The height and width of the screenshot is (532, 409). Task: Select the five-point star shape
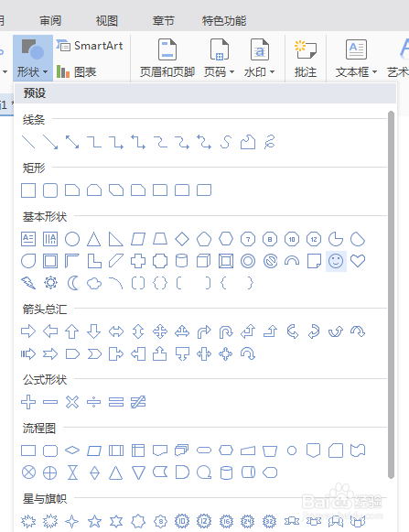tap(94, 521)
